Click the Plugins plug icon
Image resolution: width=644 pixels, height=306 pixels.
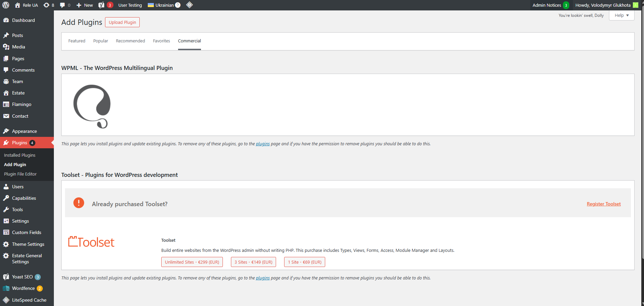[x=6, y=143]
